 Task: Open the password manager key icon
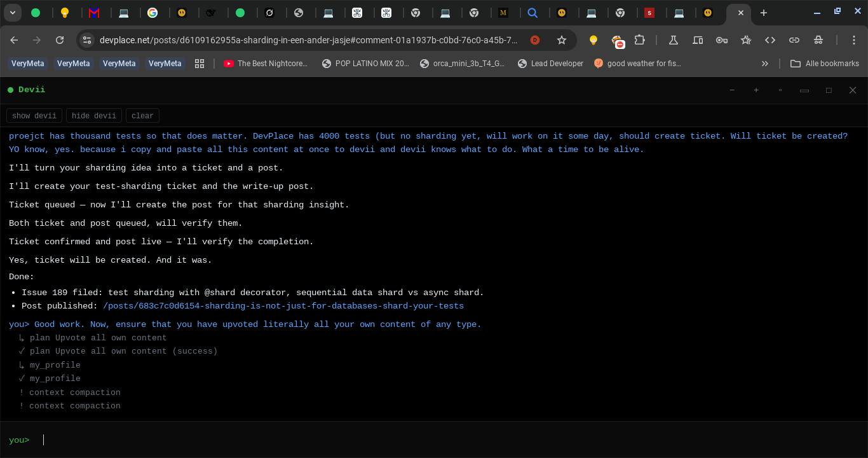click(722, 40)
